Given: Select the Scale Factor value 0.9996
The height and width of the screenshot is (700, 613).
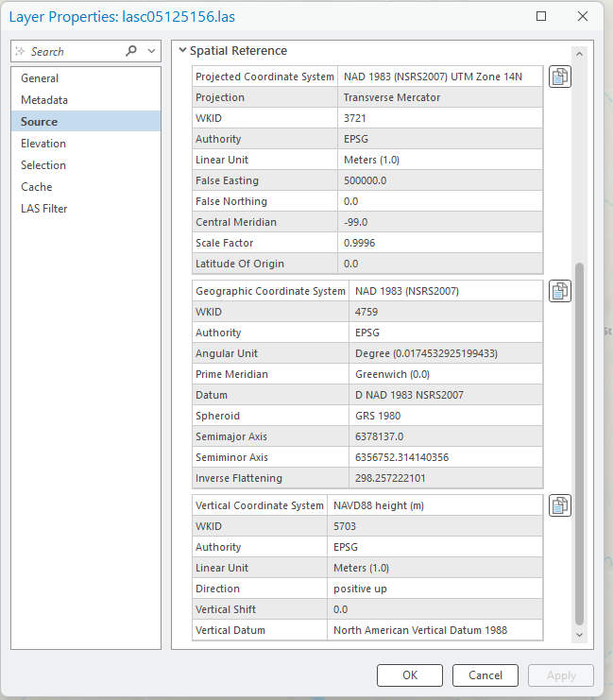Looking at the screenshot, I should pyautogui.click(x=359, y=243).
